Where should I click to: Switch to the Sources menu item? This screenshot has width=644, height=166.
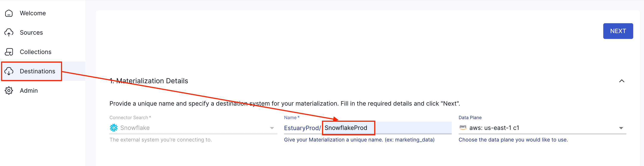click(31, 32)
